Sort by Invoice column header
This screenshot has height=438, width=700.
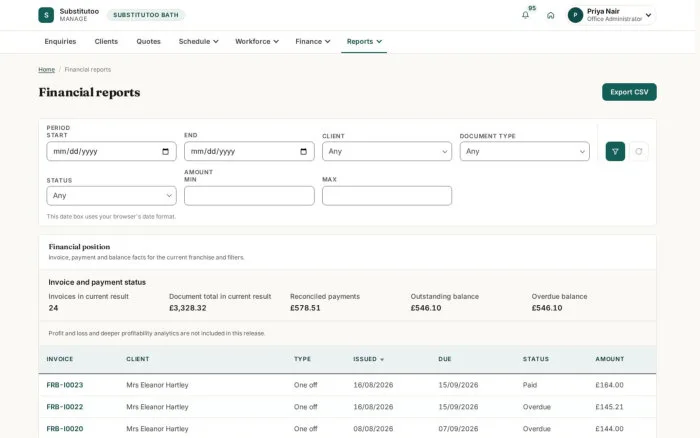[60, 359]
